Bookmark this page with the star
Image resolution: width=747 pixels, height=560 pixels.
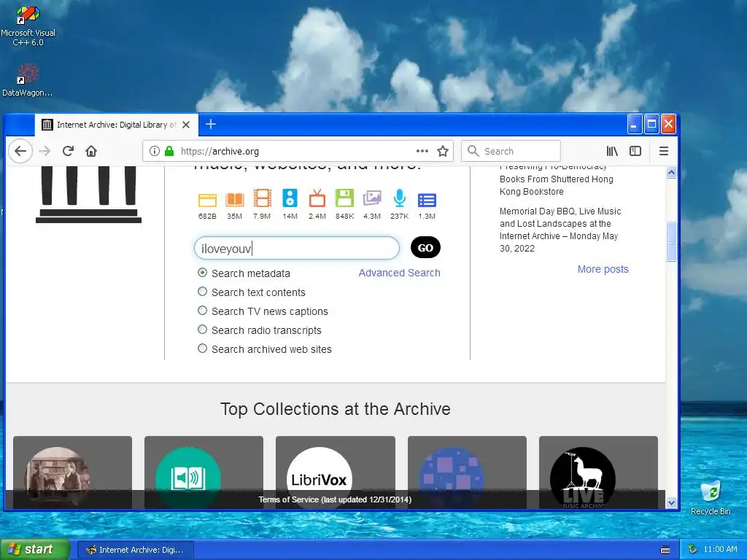point(443,151)
